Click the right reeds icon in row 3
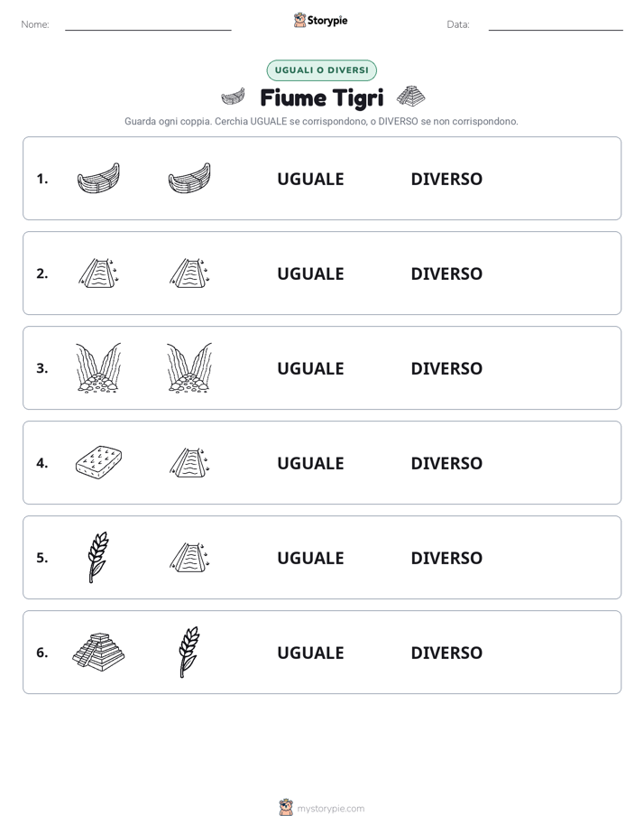The height and width of the screenshot is (834, 644). [x=189, y=367]
